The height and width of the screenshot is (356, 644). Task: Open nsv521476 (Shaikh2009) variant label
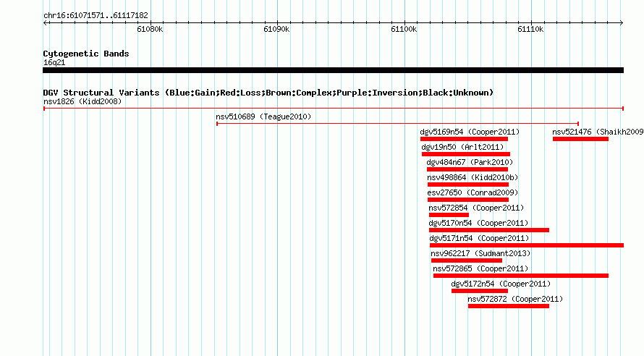click(x=598, y=132)
